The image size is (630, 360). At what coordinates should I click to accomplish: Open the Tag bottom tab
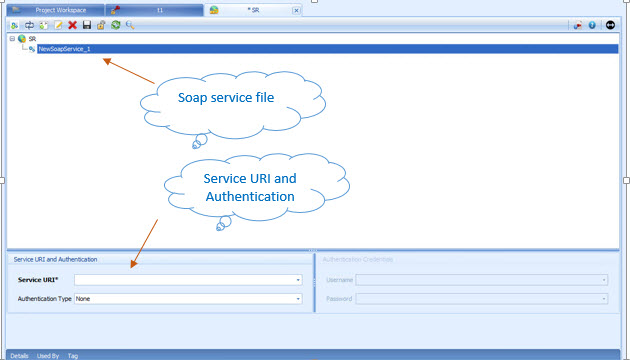(73, 356)
